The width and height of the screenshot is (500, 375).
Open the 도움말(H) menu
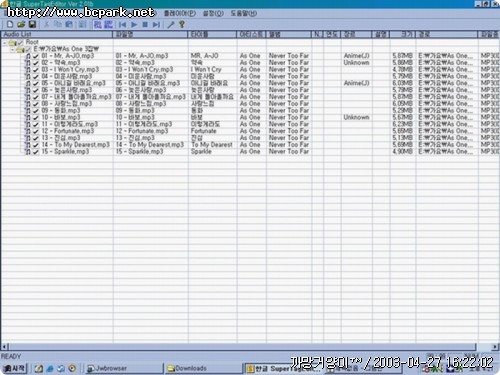[244, 13]
